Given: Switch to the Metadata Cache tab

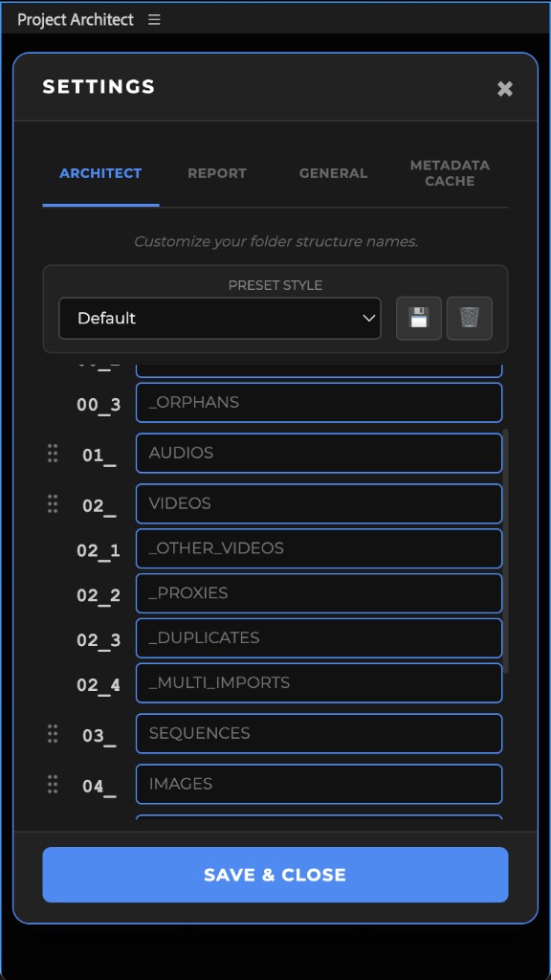Looking at the screenshot, I should point(450,173).
